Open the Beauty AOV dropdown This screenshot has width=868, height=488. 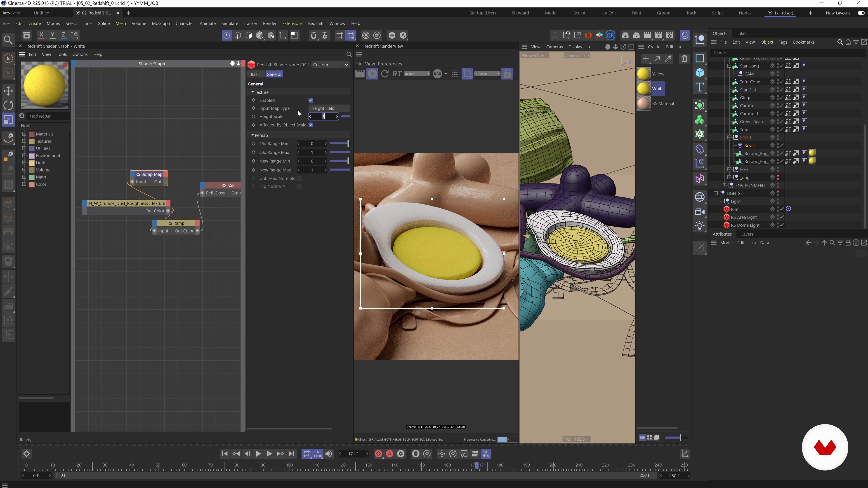click(x=417, y=74)
